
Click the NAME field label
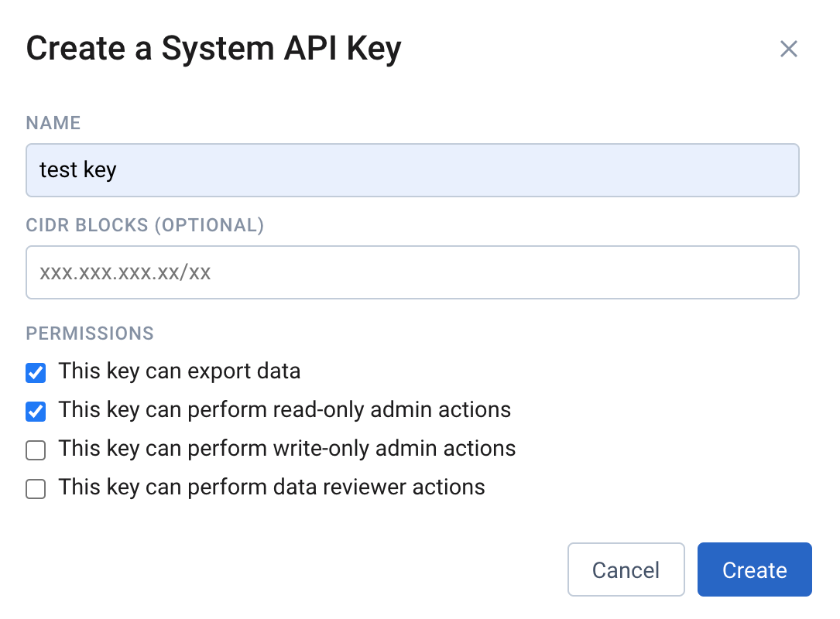[53, 123]
